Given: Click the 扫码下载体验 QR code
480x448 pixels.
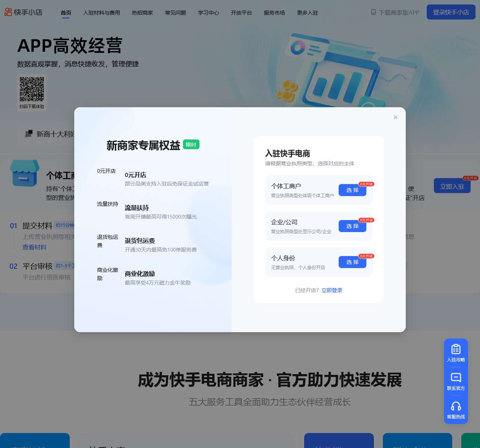Looking at the screenshot, I should 32,90.
